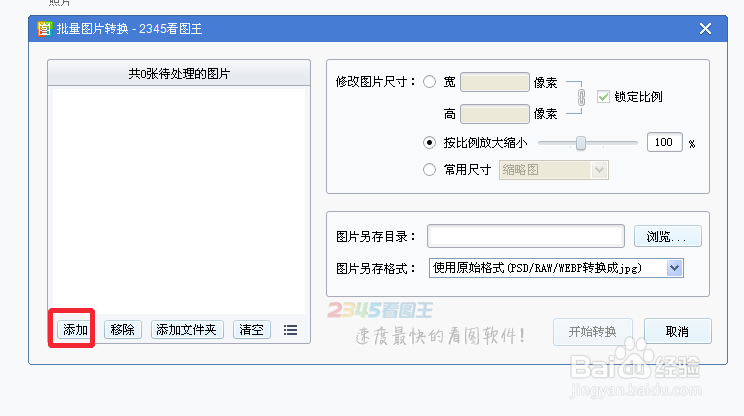Close the batch image conversion dialog
744x416 pixels.
point(705,29)
